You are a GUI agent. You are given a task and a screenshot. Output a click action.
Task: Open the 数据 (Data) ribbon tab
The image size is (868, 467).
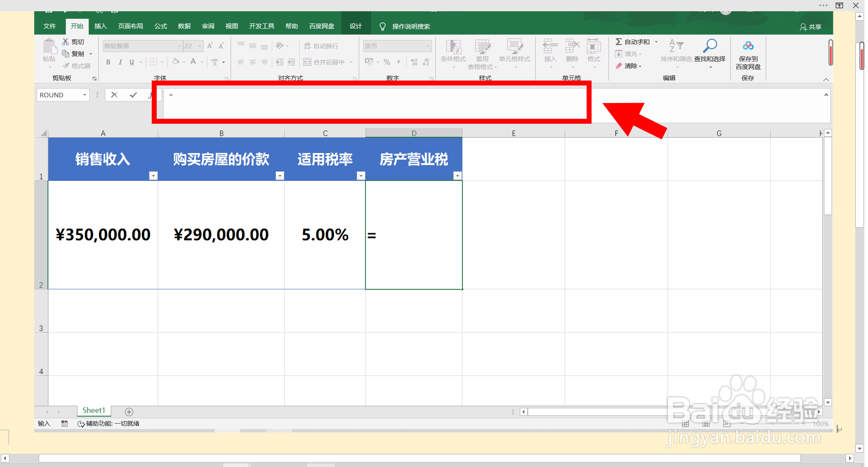click(x=184, y=26)
